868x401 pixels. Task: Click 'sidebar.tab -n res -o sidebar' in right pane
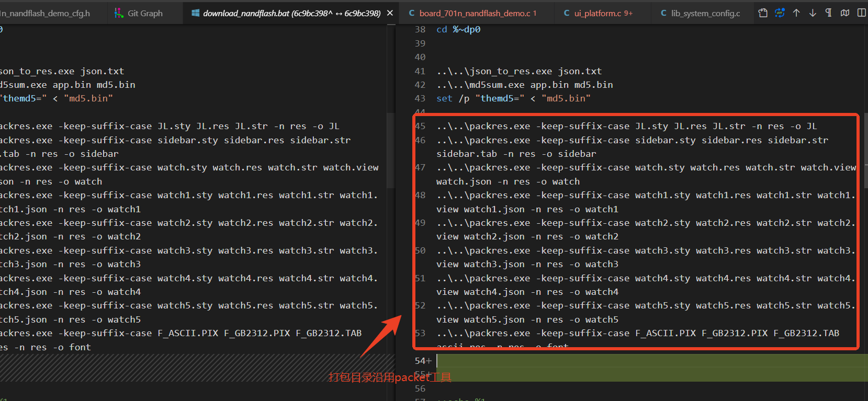tap(516, 154)
